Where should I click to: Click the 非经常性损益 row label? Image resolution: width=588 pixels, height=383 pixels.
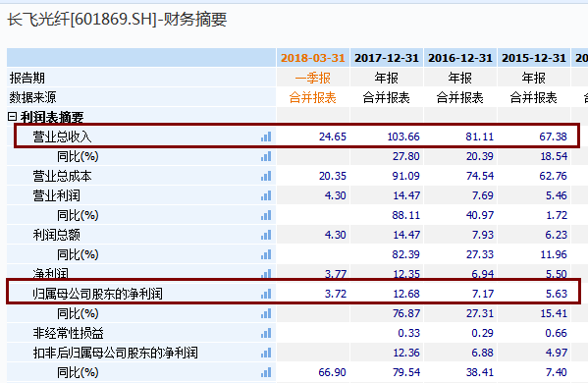click(69, 333)
